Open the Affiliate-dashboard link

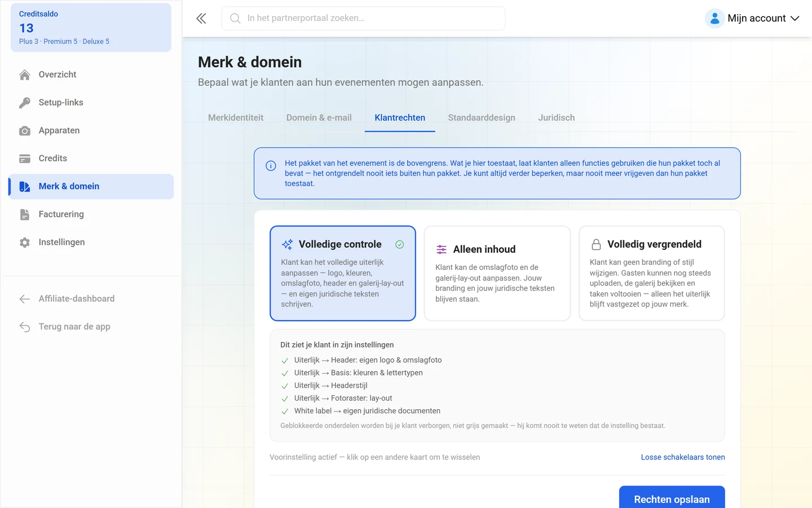pos(77,299)
